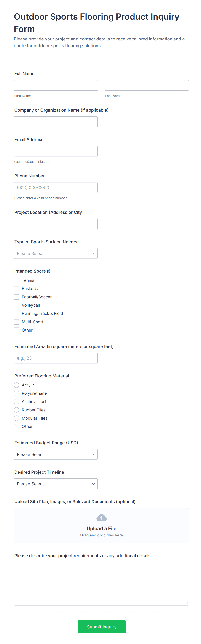Choose Acrylic flooring material

point(16,385)
